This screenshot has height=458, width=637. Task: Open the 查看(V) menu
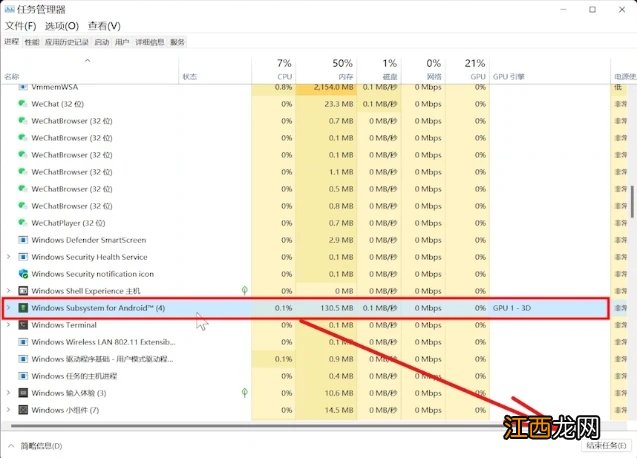pos(104,26)
